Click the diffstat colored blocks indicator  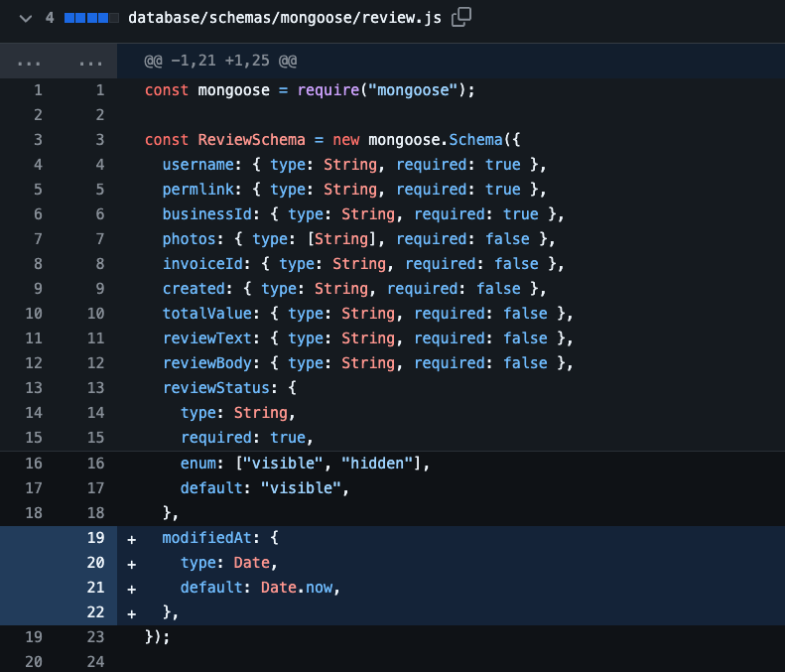click(x=91, y=19)
